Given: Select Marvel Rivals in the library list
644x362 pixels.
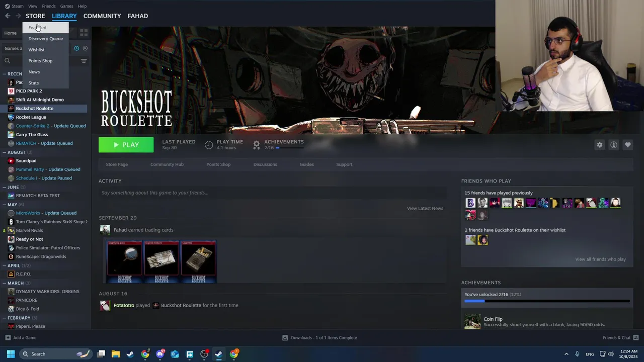Looking at the screenshot, I should 29,230.
